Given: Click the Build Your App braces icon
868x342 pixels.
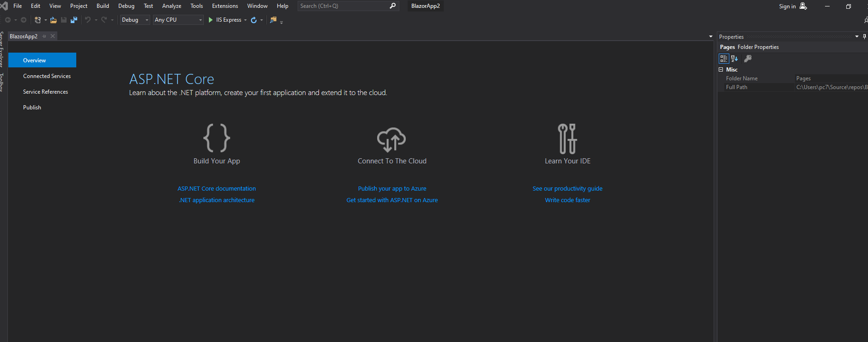Looking at the screenshot, I should pos(217,138).
